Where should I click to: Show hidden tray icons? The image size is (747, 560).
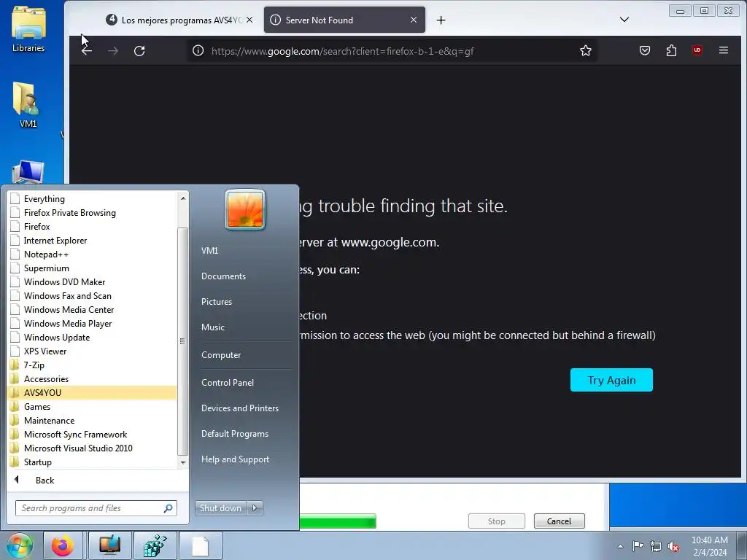coord(620,546)
